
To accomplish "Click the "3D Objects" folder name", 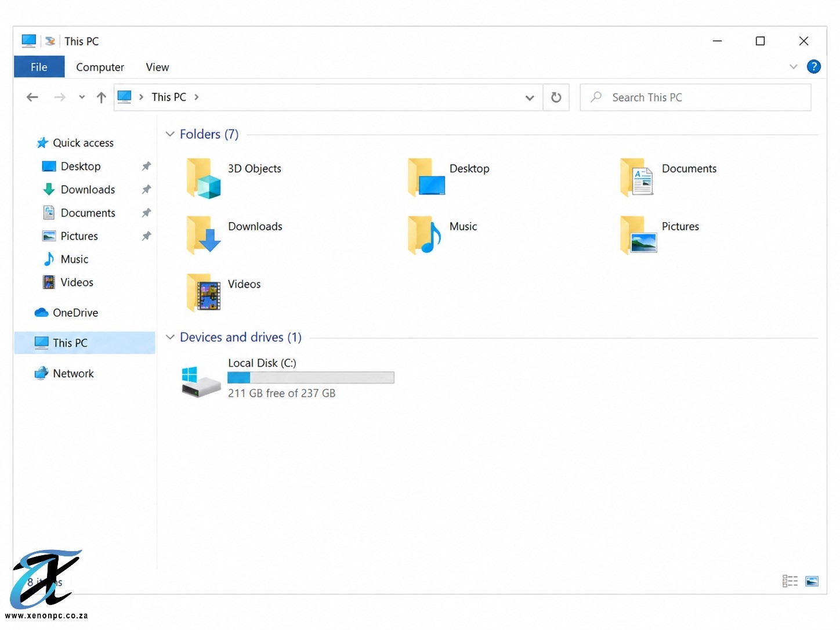I will 255,168.
